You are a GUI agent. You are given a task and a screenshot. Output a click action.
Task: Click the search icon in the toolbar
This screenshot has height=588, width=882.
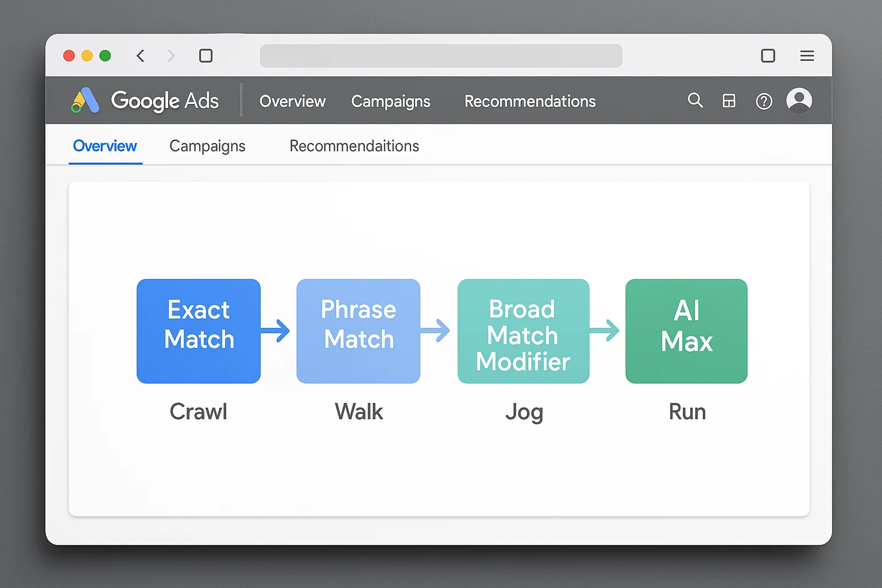coord(695,100)
